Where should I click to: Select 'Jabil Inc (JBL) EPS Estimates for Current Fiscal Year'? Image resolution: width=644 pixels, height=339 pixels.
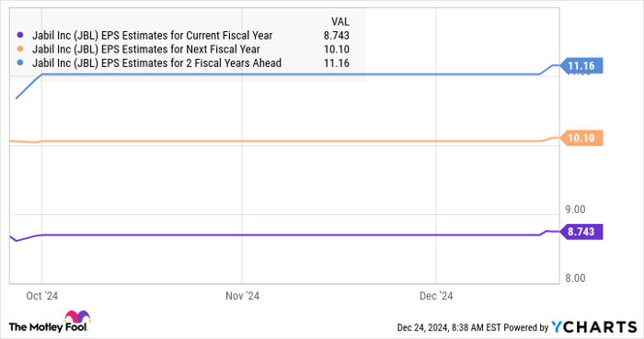(x=153, y=36)
